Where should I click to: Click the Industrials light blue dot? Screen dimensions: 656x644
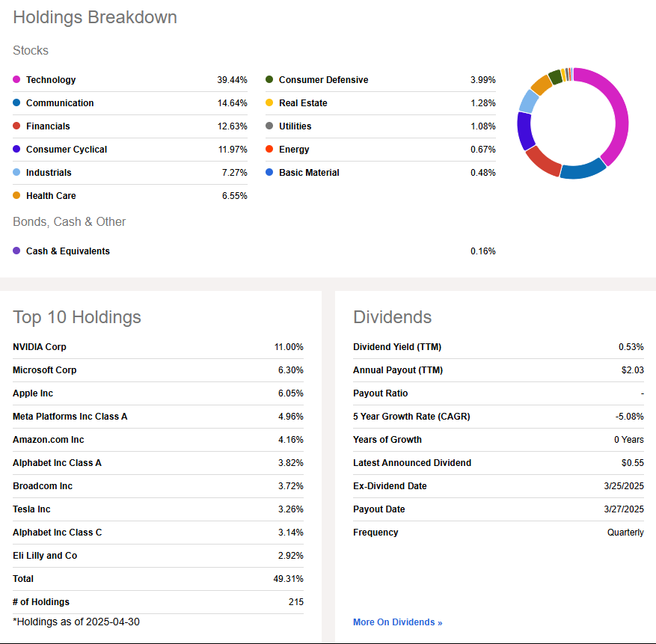(x=16, y=173)
